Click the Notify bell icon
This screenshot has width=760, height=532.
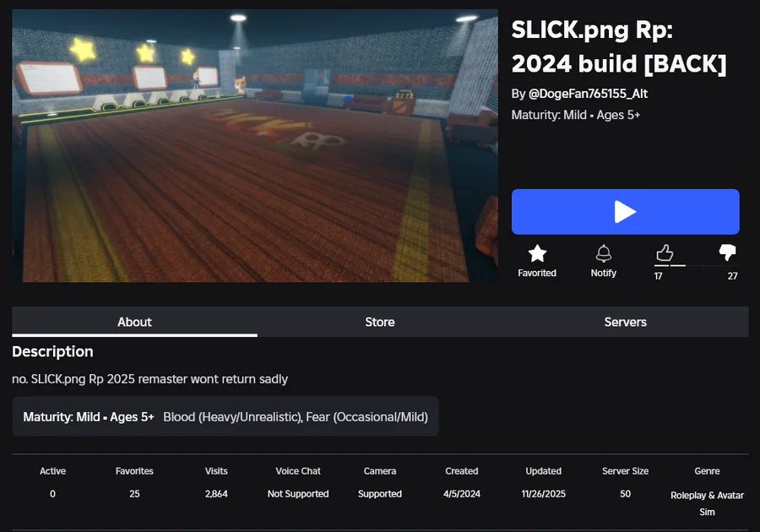coord(604,253)
